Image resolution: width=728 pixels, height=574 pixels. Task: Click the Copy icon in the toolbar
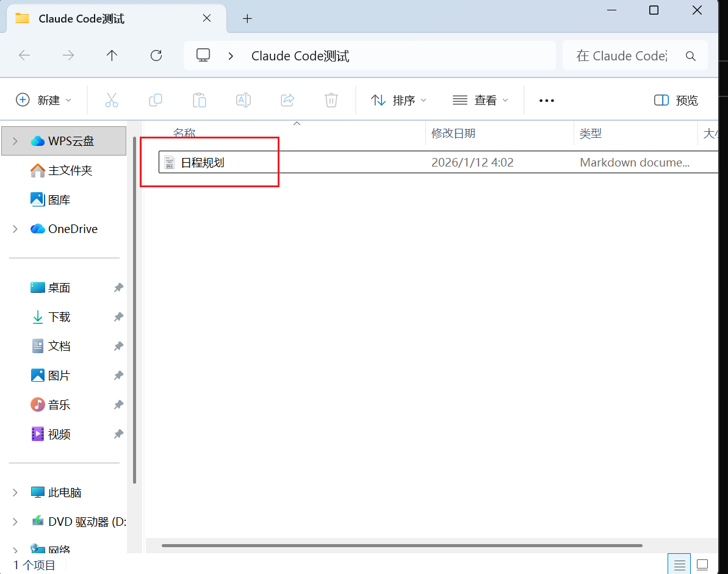pos(156,99)
